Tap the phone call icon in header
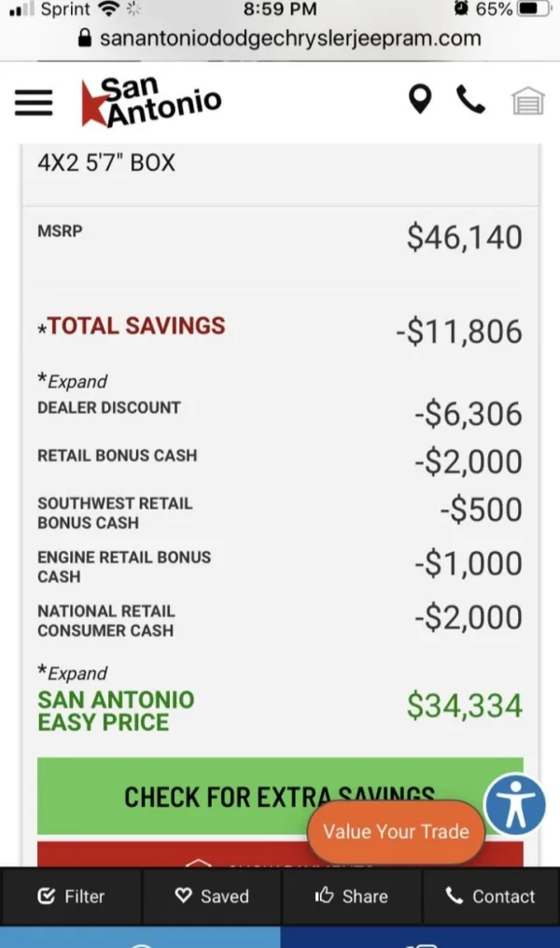Image resolution: width=560 pixels, height=948 pixels. click(x=470, y=99)
